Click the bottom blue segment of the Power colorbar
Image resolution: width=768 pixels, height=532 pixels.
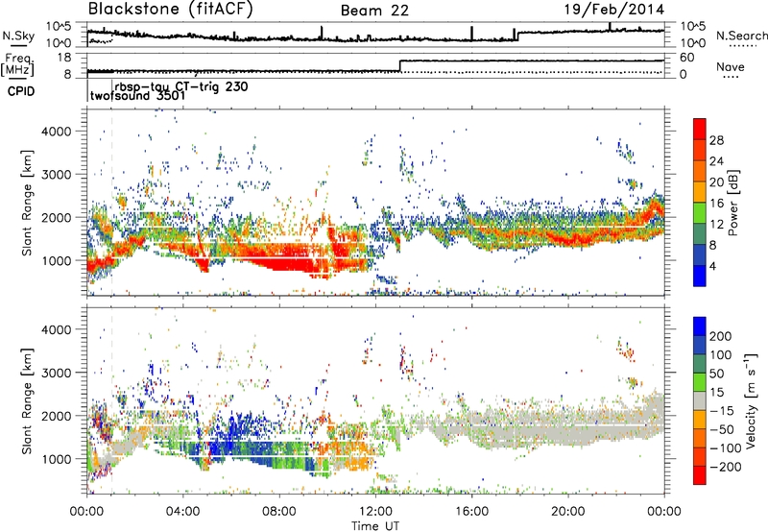700,276
